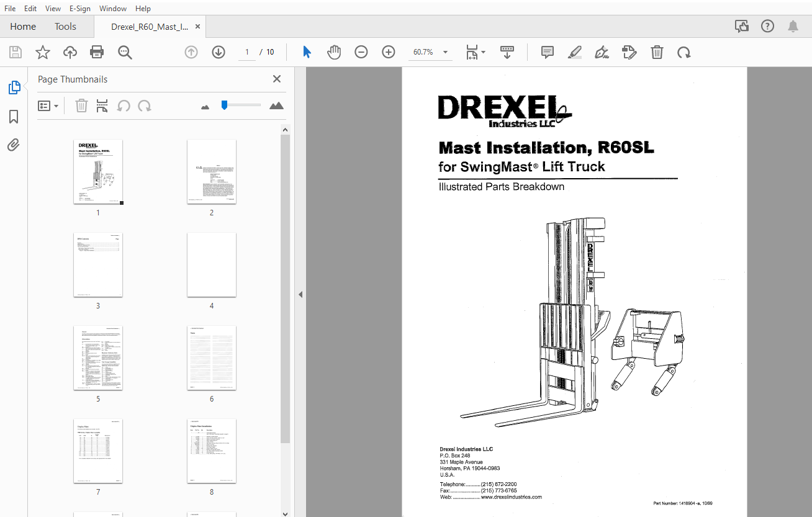The image size is (812, 517).
Task: Open the Help menu
Action: [143, 9]
